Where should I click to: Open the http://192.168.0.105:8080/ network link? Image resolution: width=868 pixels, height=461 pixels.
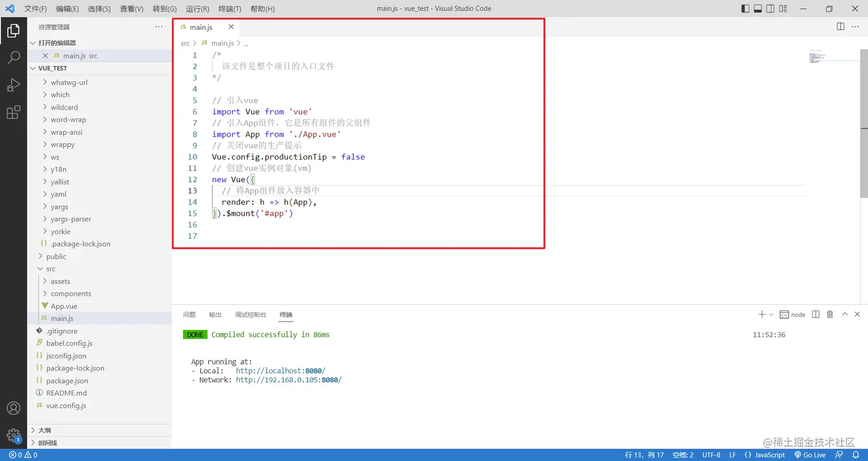point(289,380)
